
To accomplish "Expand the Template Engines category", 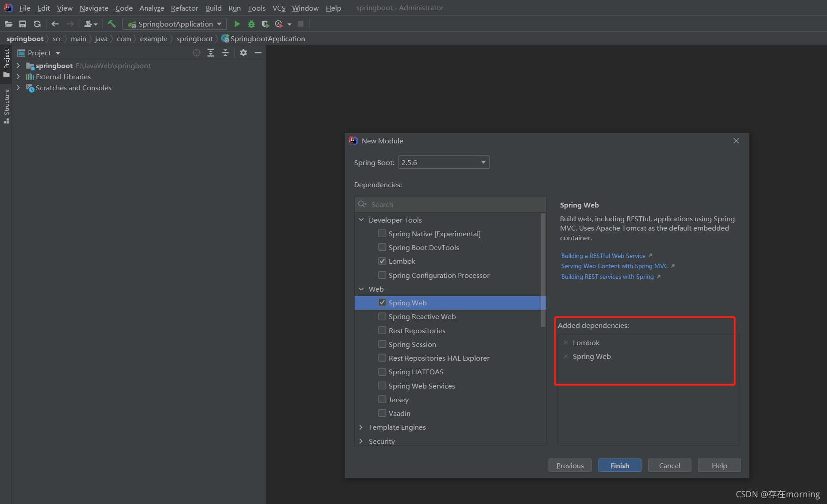I will (361, 427).
